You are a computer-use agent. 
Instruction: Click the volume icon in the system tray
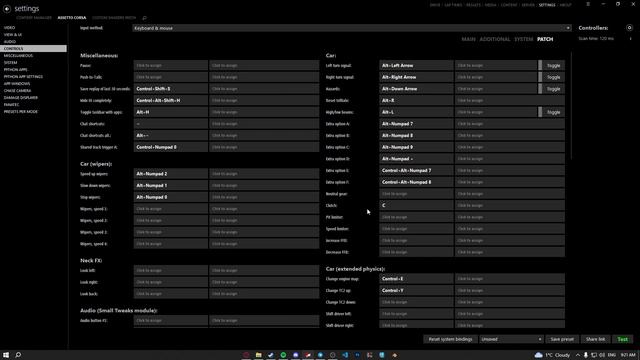pos(602,355)
